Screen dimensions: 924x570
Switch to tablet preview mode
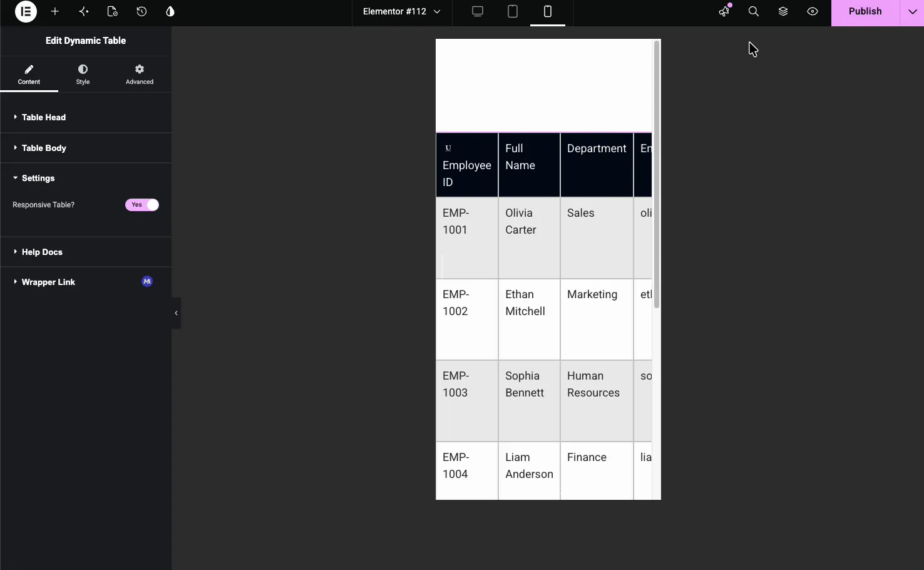pos(513,12)
